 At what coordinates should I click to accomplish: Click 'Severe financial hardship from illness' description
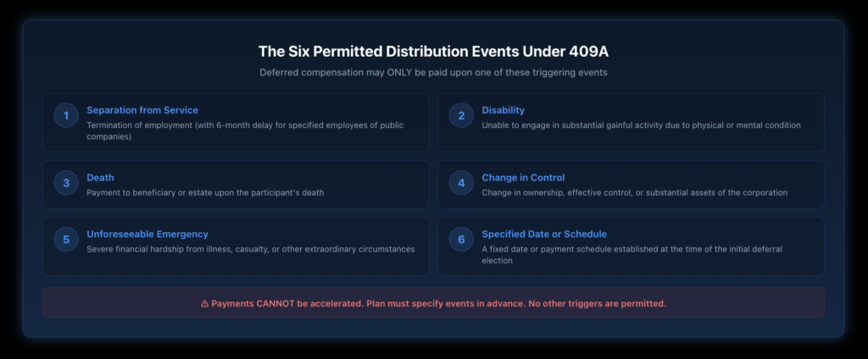(251, 249)
